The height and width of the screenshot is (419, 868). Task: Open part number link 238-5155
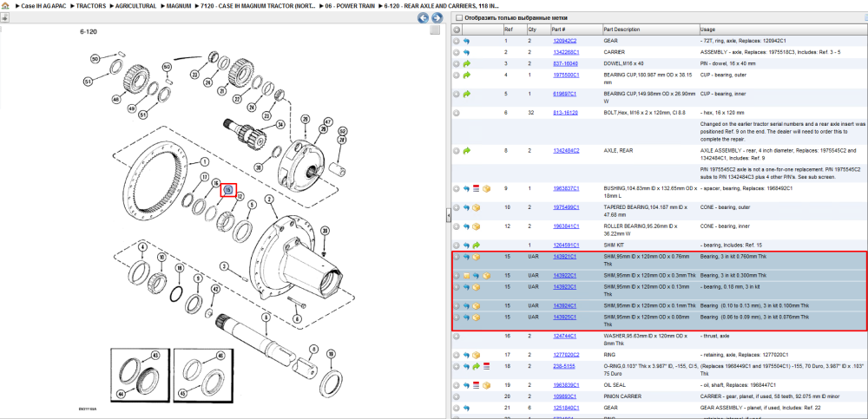pos(563,366)
